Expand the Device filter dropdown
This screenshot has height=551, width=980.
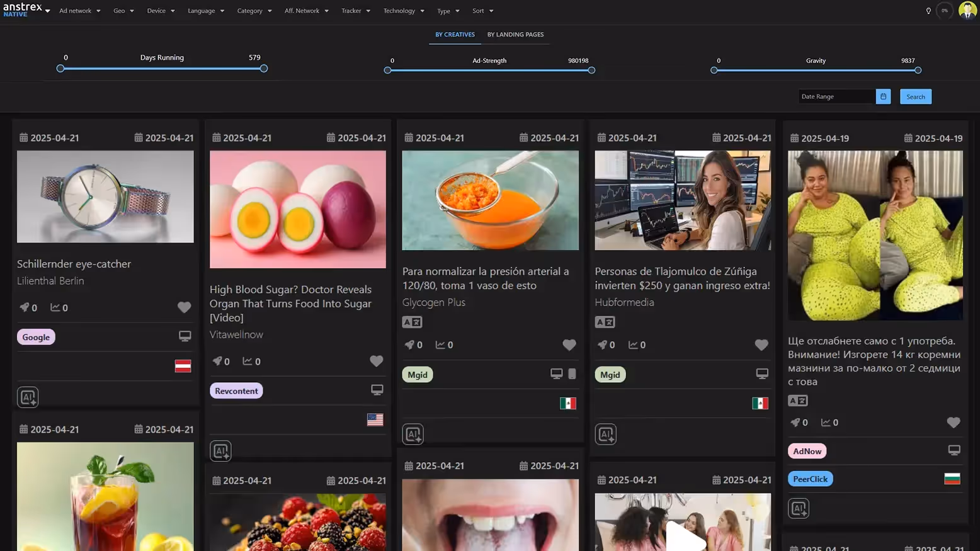pyautogui.click(x=161, y=11)
